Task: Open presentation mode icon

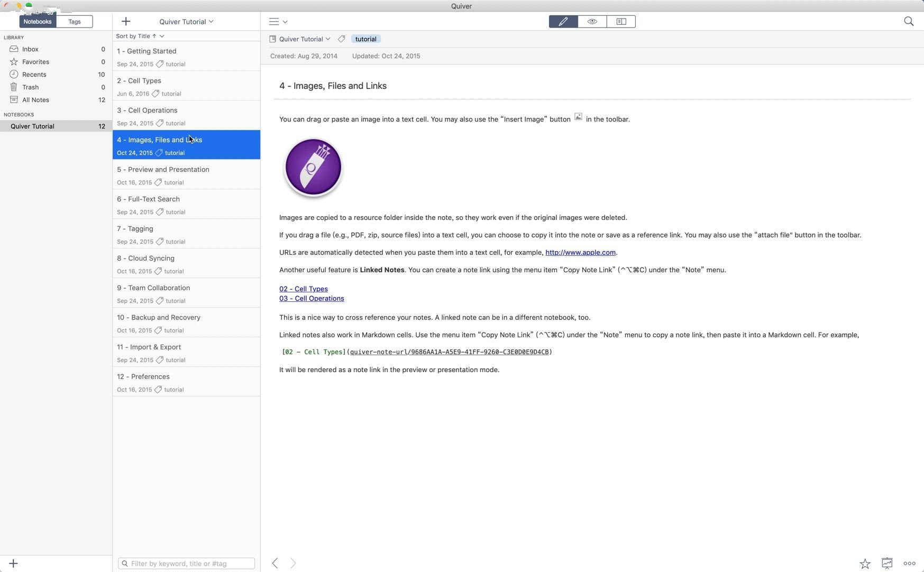Action: click(x=887, y=564)
